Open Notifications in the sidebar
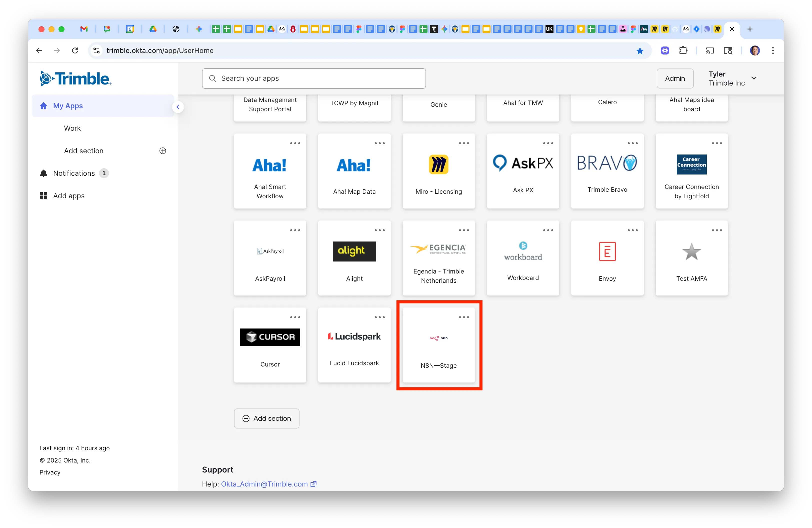Image resolution: width=812 pixels, height=528 pixels. point(74,173)
